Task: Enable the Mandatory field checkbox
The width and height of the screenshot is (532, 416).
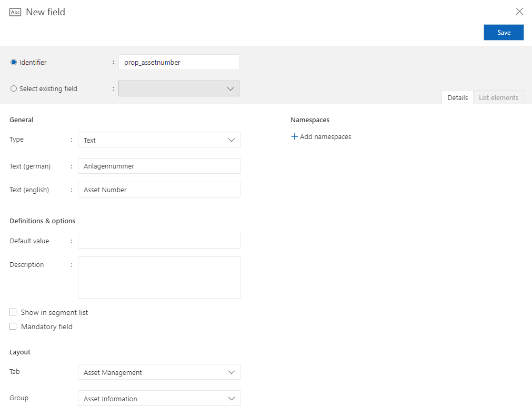Action: (13, 326)
